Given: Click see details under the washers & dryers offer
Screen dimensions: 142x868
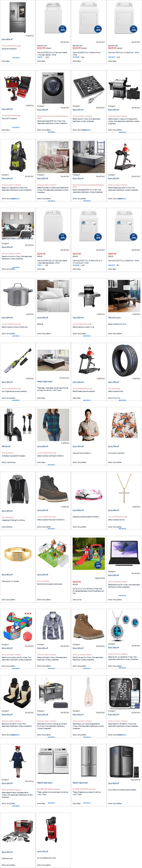Looking at the screenshot, I should point(51,803).
